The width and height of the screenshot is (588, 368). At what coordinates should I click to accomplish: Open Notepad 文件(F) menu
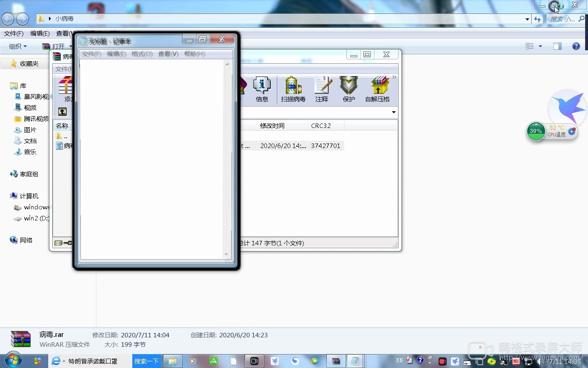coord(91,54)
